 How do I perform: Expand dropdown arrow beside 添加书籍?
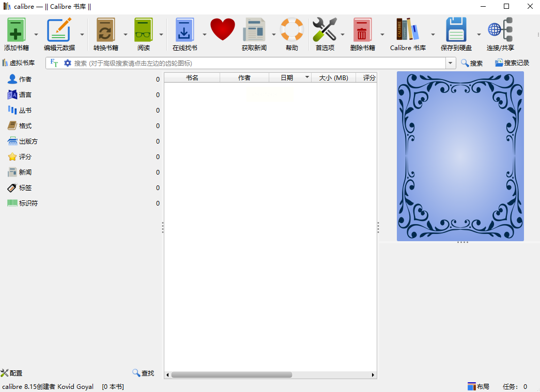(x=36, y=35)
